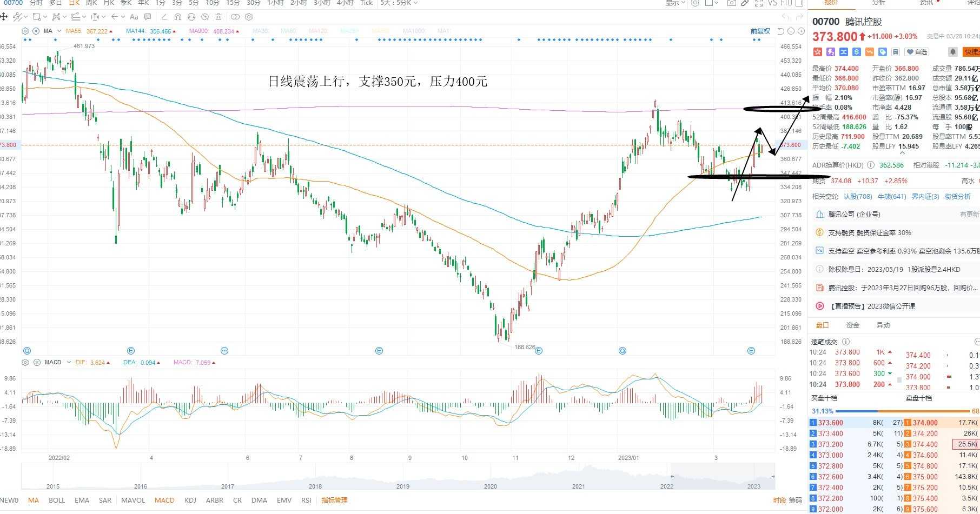This screenshot has height=514, width=980.
Task: Open the MACD indicator dropdown arrow
Action: coord(69,362)
